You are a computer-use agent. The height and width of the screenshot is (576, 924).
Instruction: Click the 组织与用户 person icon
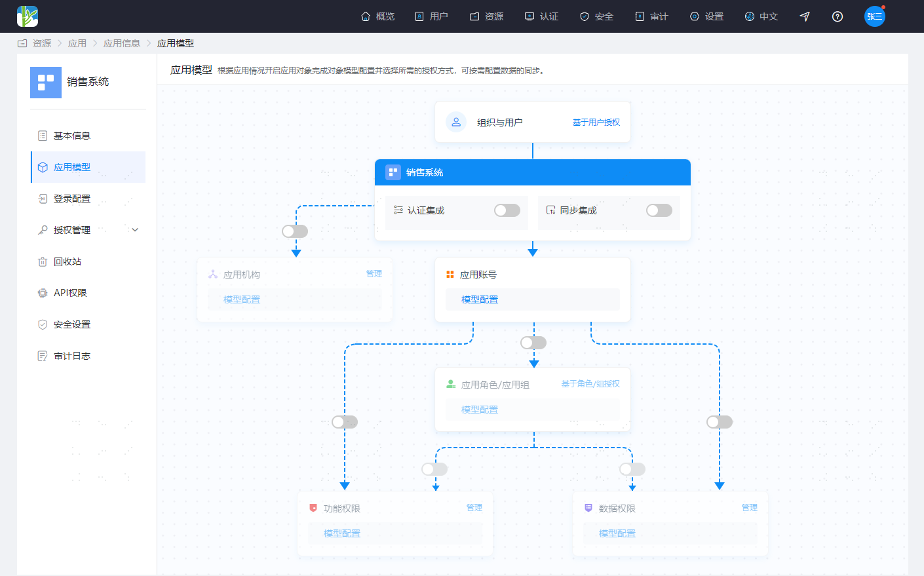pos(456,122)
